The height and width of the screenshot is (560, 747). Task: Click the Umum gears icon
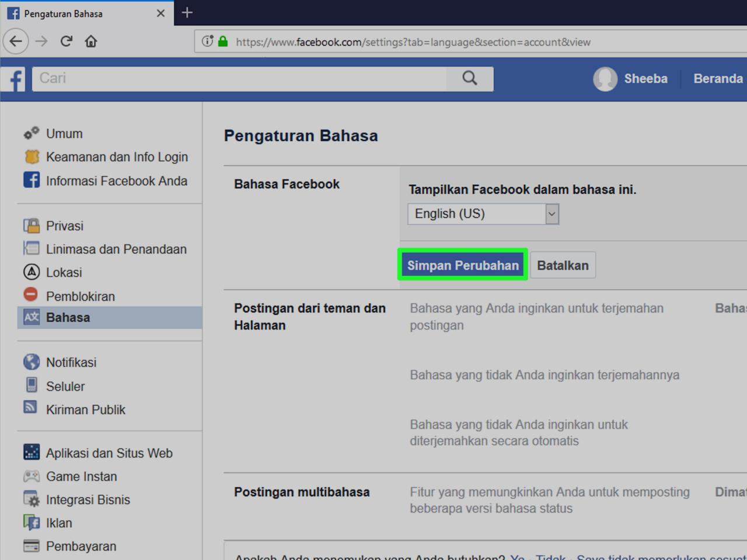click(32, 134)
